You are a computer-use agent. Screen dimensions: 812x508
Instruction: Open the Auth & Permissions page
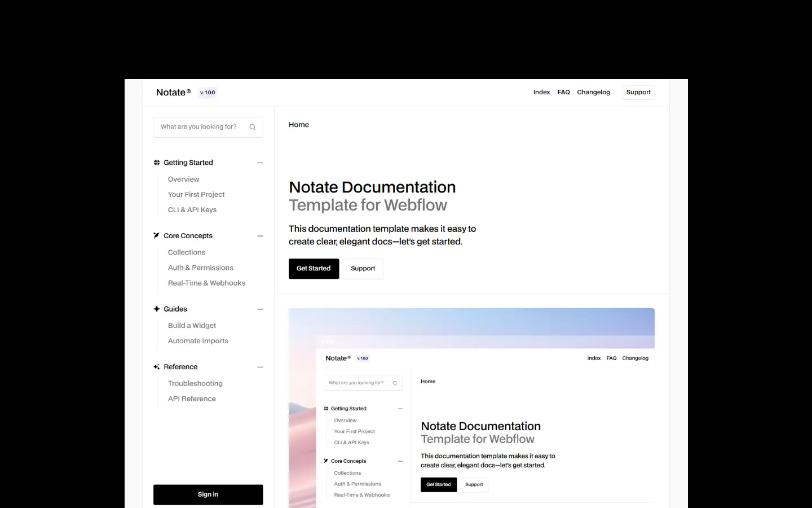(200, 268)
